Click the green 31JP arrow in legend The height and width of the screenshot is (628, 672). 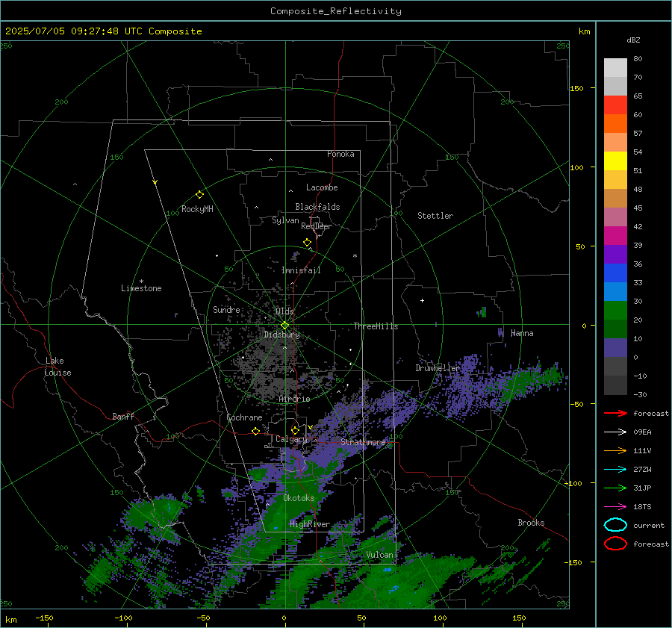(615, 488)
